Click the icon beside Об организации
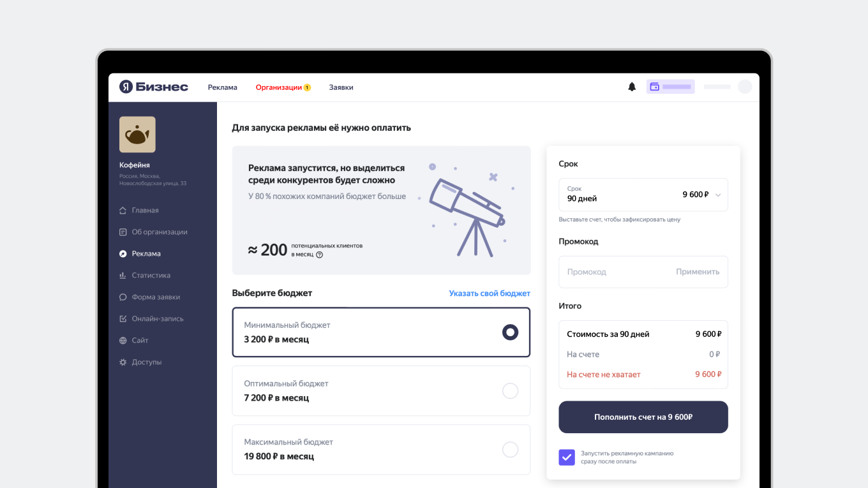This screenshot has height=488, width=868. pos(123,232)
